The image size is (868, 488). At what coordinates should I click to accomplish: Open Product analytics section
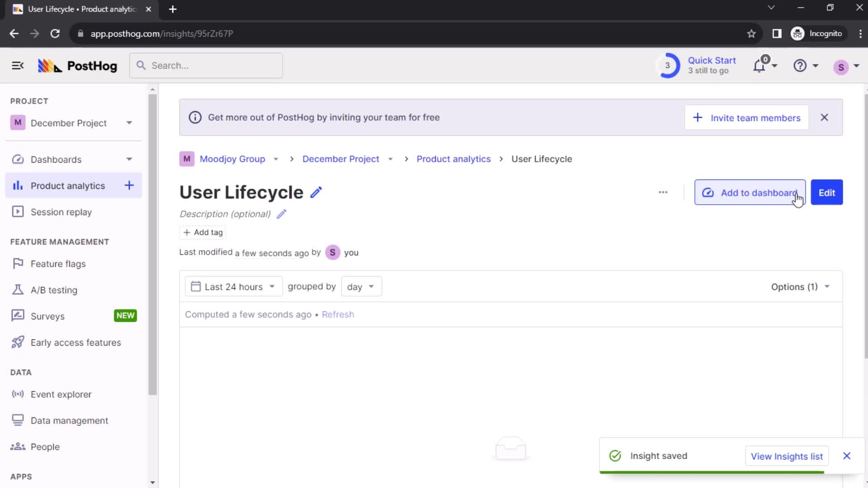coord(67,186)
